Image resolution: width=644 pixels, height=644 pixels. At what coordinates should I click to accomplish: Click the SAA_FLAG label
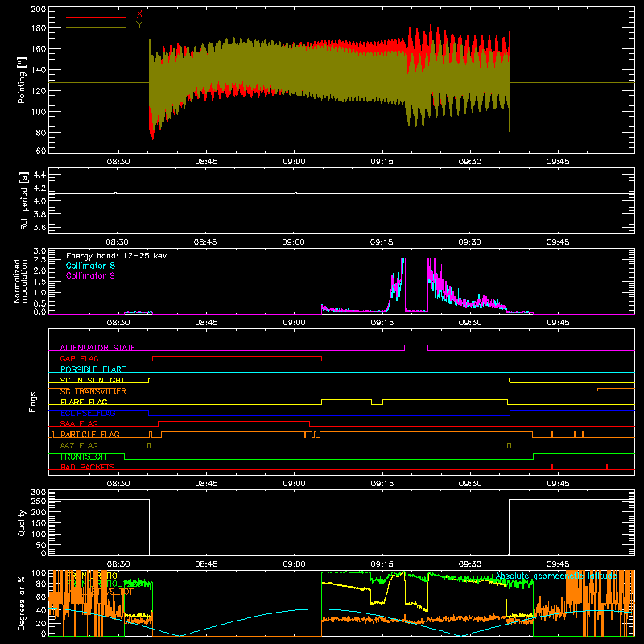(79, 423)
